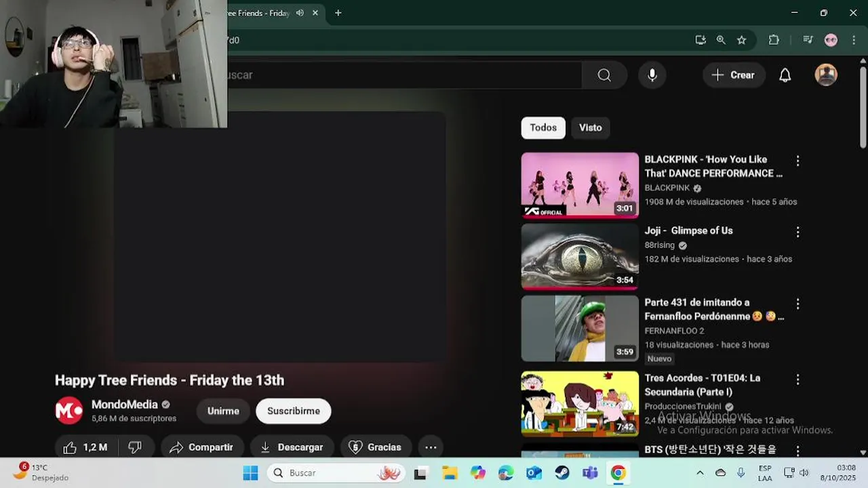Click the Gracias button

click(375, 447)
